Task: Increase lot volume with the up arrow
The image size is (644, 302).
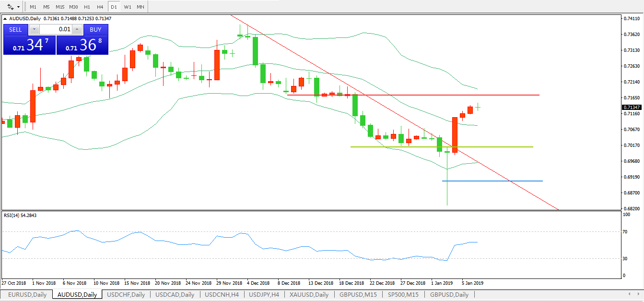Action: tap(77, 29)
